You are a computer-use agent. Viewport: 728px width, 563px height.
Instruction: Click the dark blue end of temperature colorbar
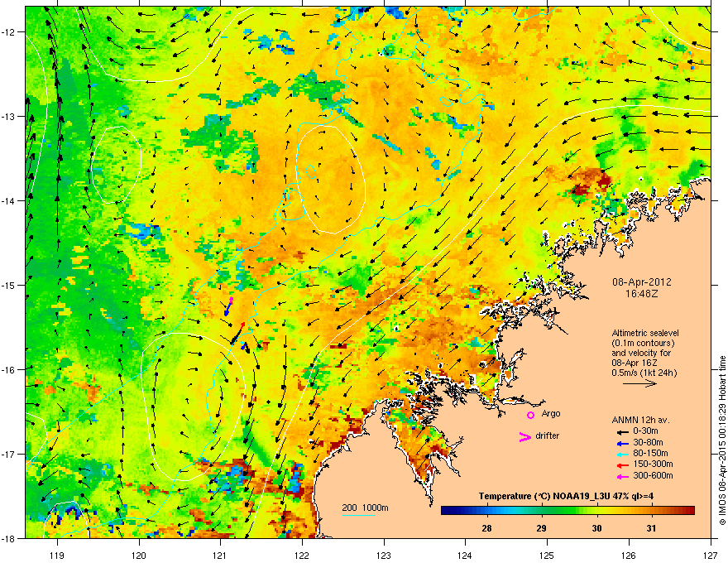point(446,510)
